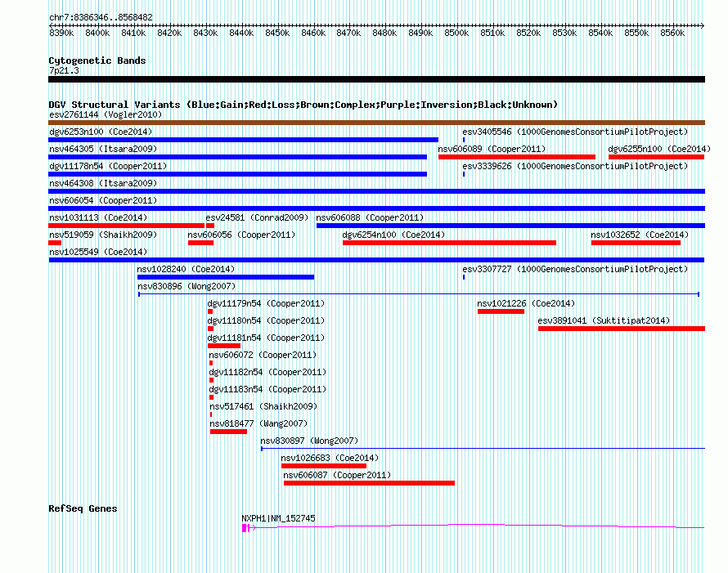The image size is (728, 573).
Task: Click the blue nsv1028240 gain bar
Action: point(226,277)
